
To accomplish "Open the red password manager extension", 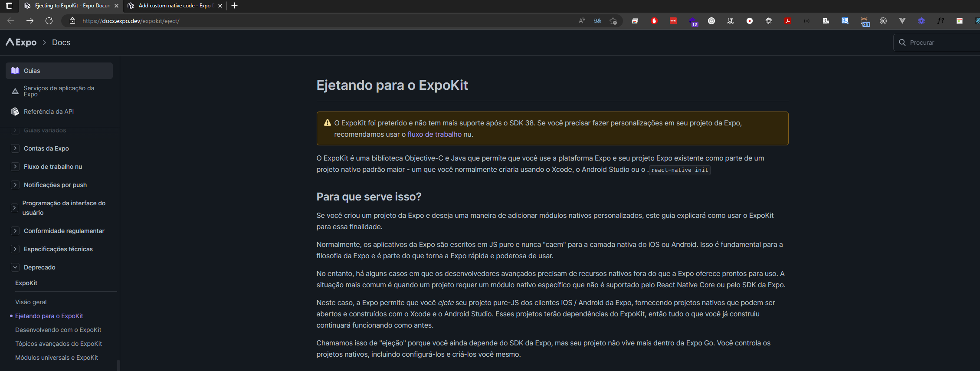I will 673,21.
